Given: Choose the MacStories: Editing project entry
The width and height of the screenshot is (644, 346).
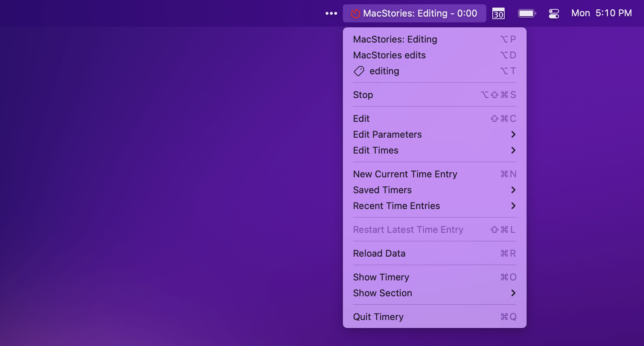Looking at the screenshot, I should (435, 39).
